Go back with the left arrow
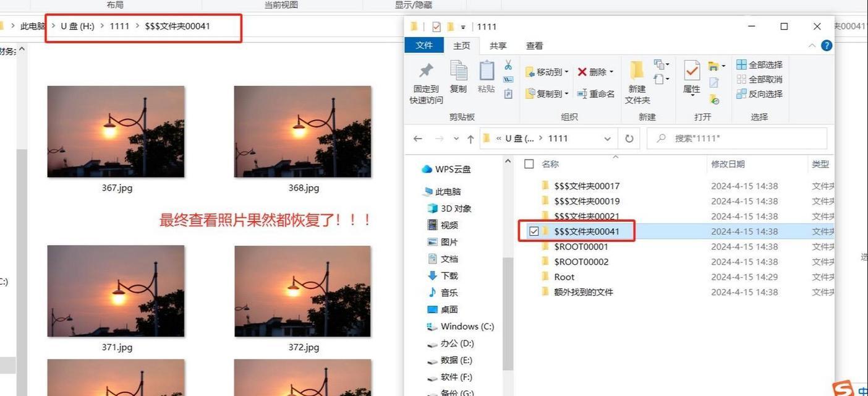 pyautogui.click(x=418, y=139)
